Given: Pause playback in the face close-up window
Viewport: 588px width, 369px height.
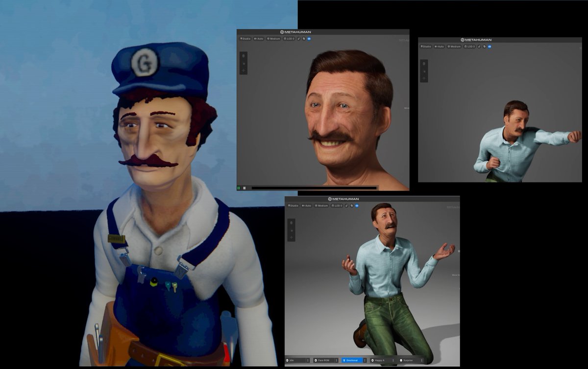Looking at the screenshot, I should tap(239, 188).
